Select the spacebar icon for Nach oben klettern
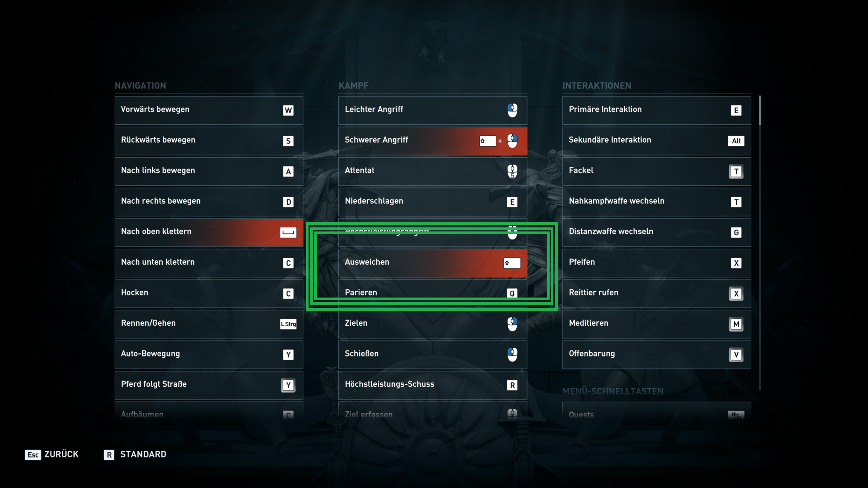 pyautogui.click(x=288, y=232)
